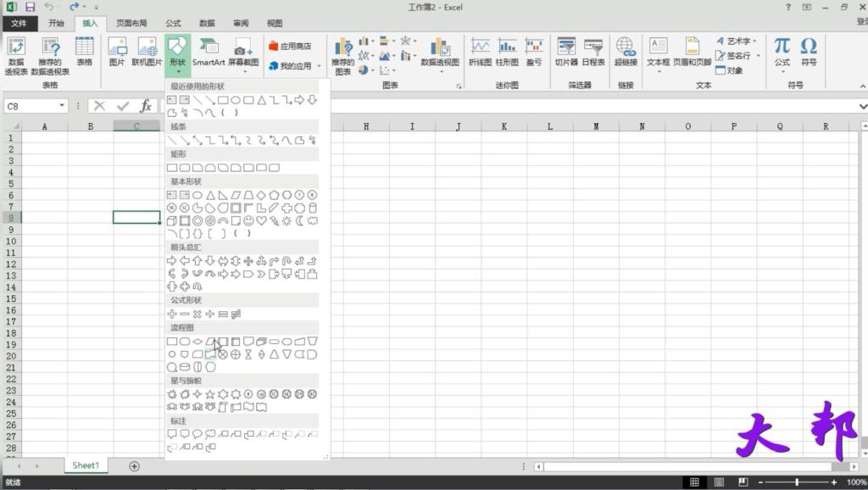Insert a right arrow from block arrows
Viewport: 868px width, 490px height.
(x=172, y=261)
